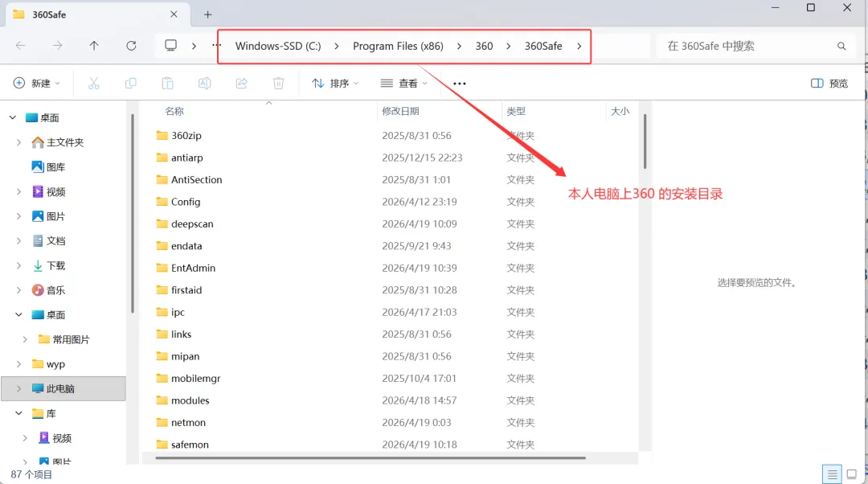Select the firstaid folder
The width and height of the screenshot is (868, 484).
point(178,291)
